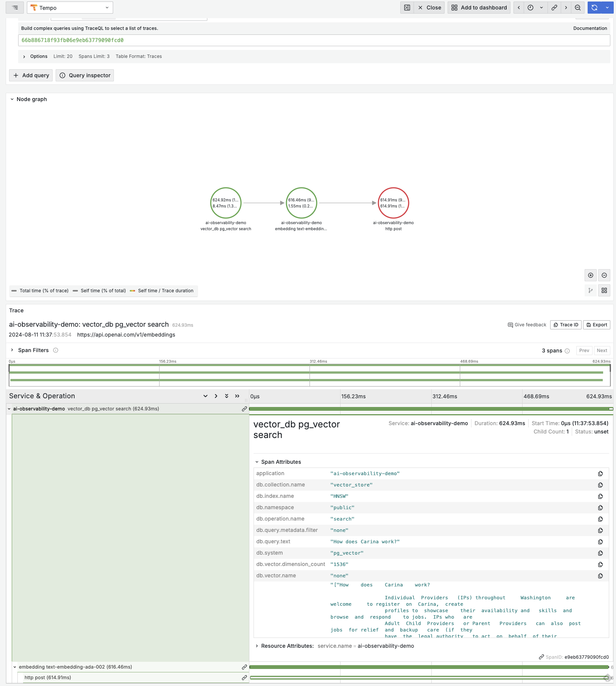Go to Prev span match
616x686 pixels.
(x=584, y=351)
